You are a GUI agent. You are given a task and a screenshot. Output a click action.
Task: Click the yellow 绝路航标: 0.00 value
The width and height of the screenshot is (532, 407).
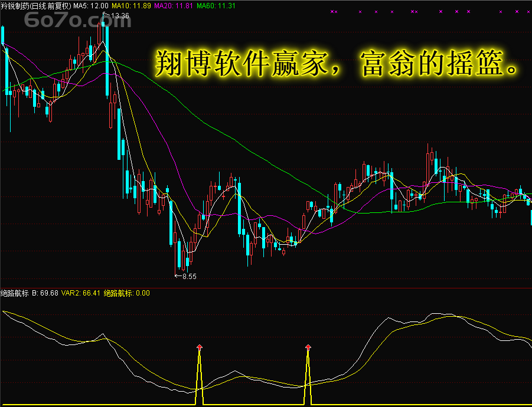coord(126,293)
